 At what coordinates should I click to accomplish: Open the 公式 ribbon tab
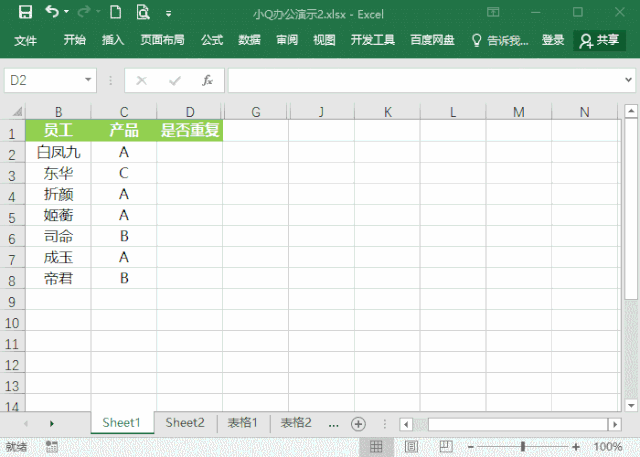coord(212,40)
